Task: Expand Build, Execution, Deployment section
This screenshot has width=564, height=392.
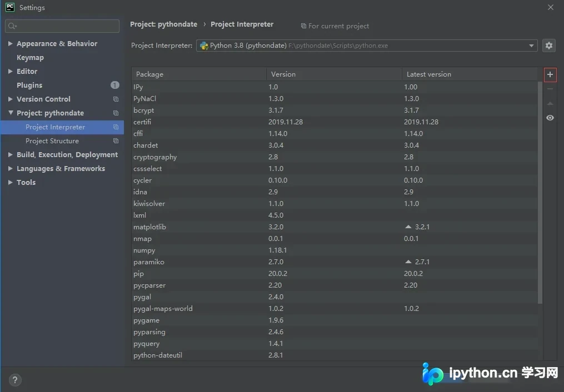Action: [11, 154]
